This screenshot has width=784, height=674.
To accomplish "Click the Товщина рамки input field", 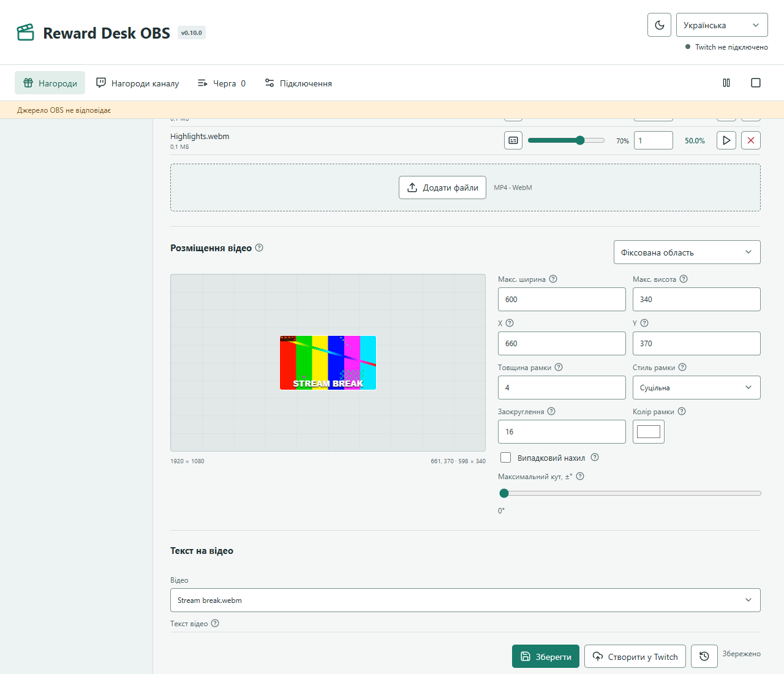I will [x=562, y=388].
